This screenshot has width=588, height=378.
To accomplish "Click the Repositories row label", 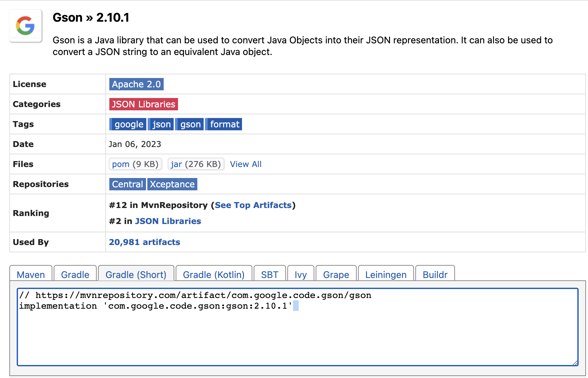I will (41, 184).
